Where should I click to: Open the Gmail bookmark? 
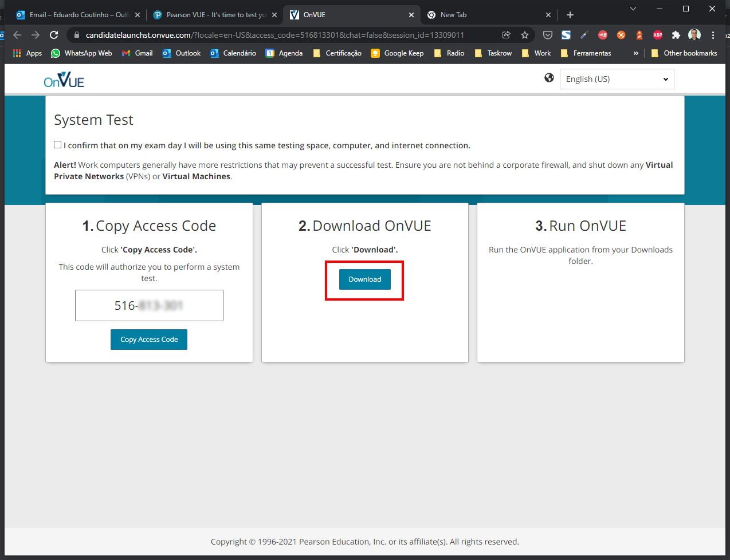coord(138,53)
